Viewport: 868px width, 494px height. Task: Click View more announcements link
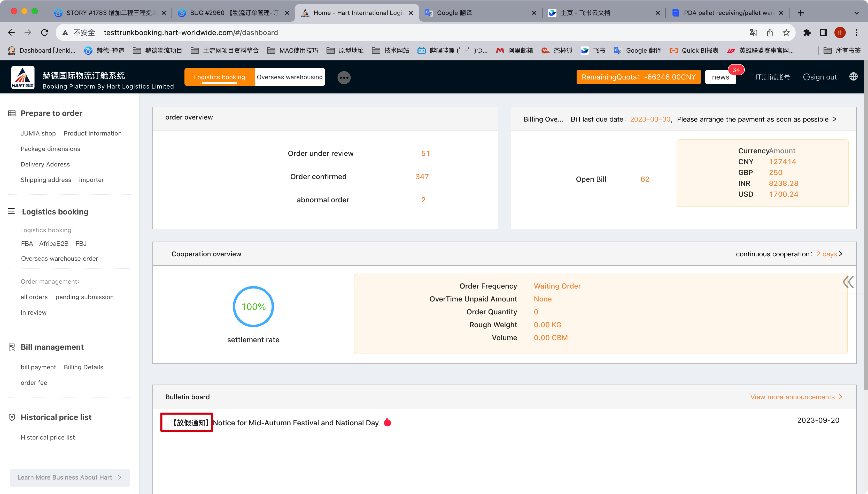pyautogui.click(x=796, y=397)
